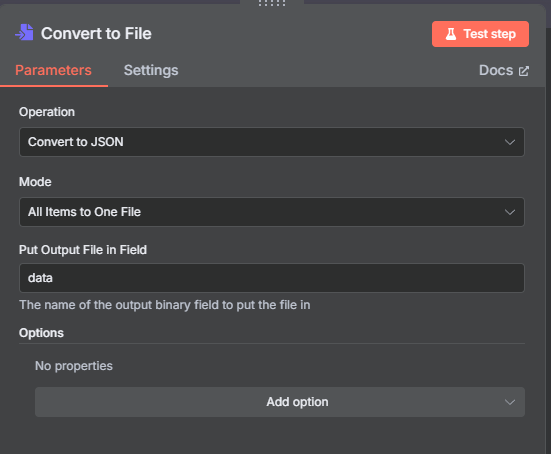Click the Convert to File node icon
The height and width of the screenshot is (454, 551).
tap(24, 32)
